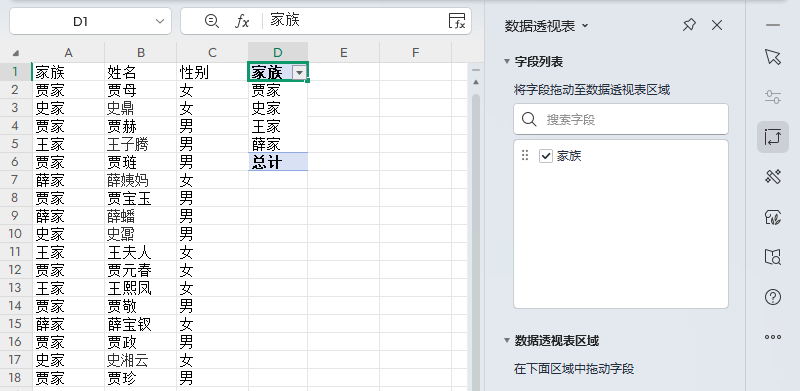The width and height of the screenshot is (800, 391).
Task: Click cell 性别 in column C
Action: tap(212, 72)
